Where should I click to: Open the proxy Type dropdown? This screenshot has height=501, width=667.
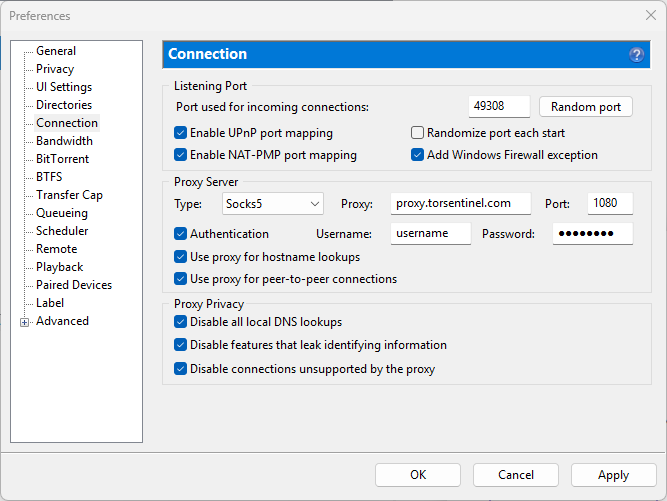[273, 204]
